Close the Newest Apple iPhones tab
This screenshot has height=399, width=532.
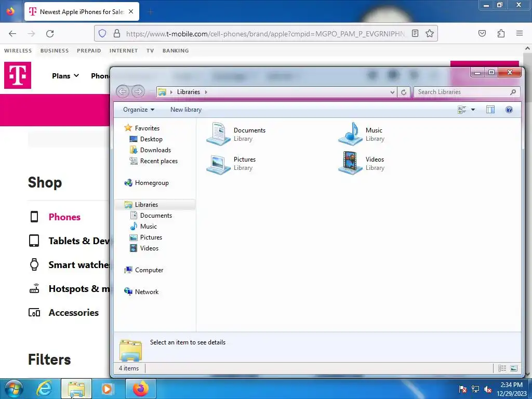131,11
